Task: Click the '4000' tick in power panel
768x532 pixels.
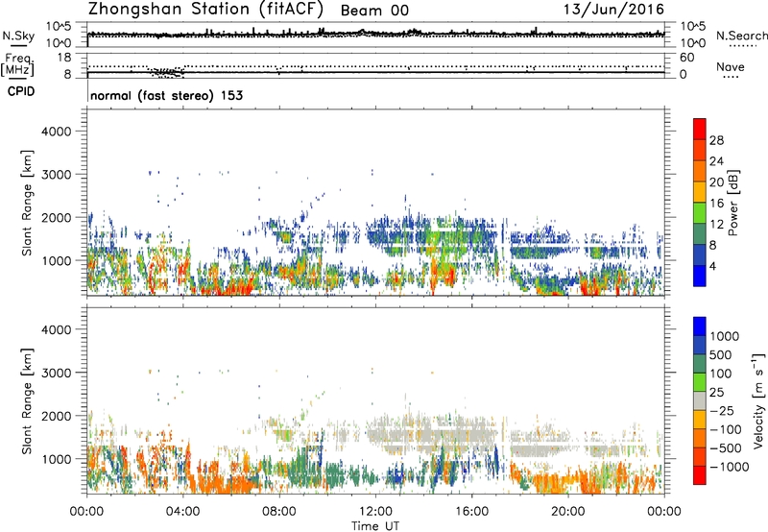Action: pyautogui.click(x=56, y=132)
